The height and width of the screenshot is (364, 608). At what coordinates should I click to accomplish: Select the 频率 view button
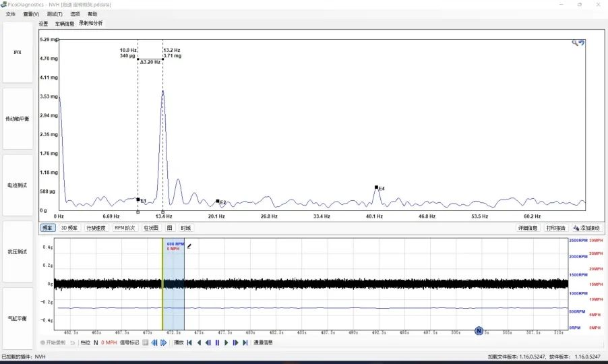click(47, 228)
